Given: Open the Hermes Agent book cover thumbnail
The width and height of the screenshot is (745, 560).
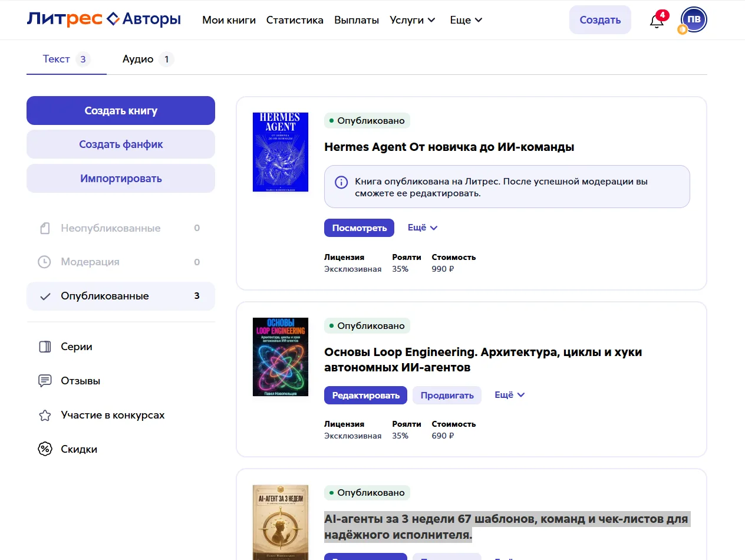Looking at the screenshot, I should (x=281, y=152).
